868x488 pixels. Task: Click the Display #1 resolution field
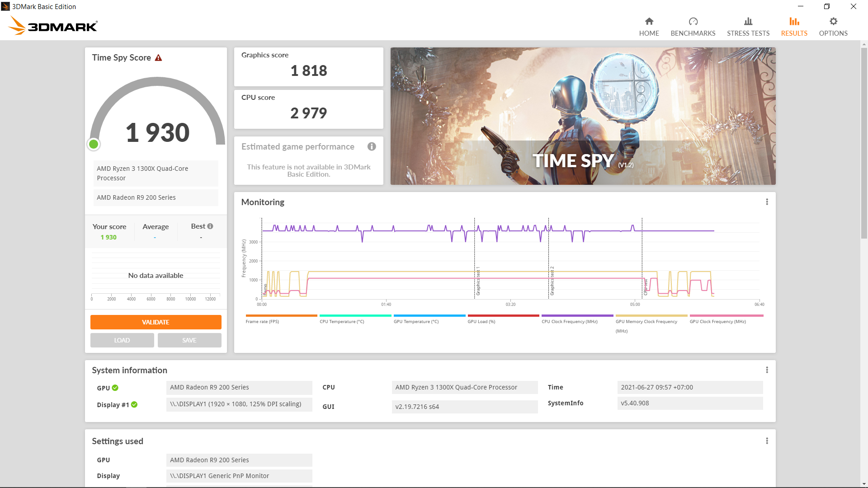[239, 404]
